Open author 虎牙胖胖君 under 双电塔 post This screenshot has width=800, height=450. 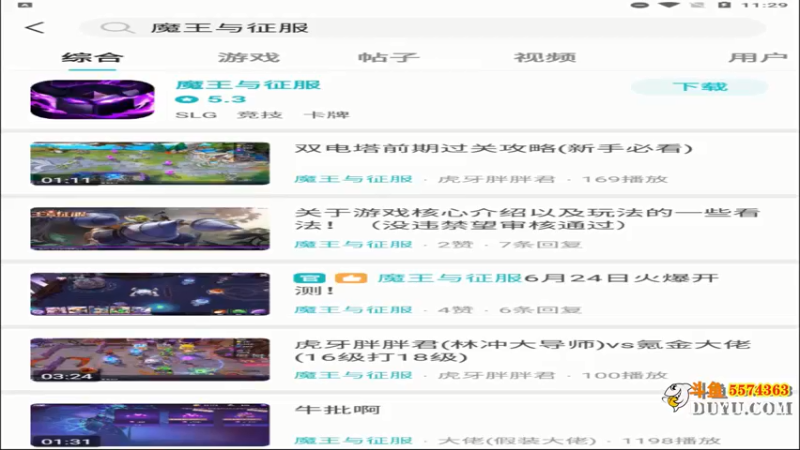496,179
